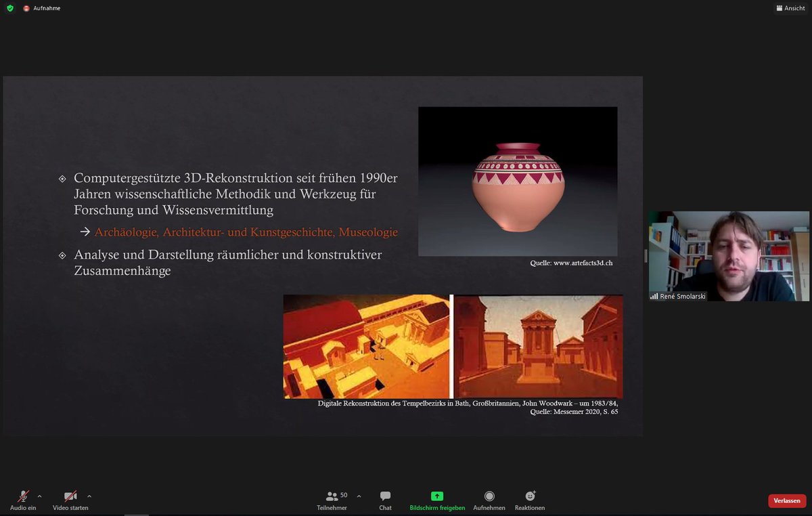Click the Bath temple reconstruction image
Image resolution: width=812 pixels, height=516 pixels.
(453, 346)
